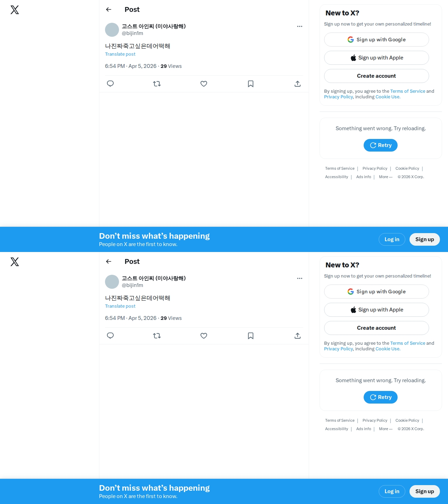Open the lower Privacy Policy footer link
Image resolution: width=448 pixels, height=504 pixels.
click(x=375, y=420)
